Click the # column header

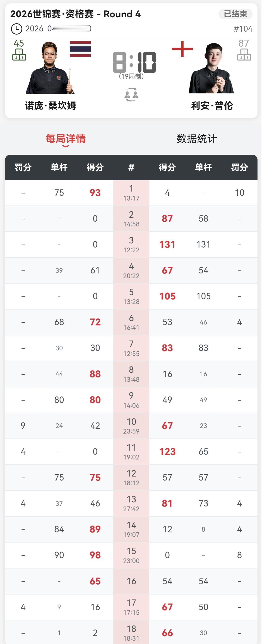point(131,168)
